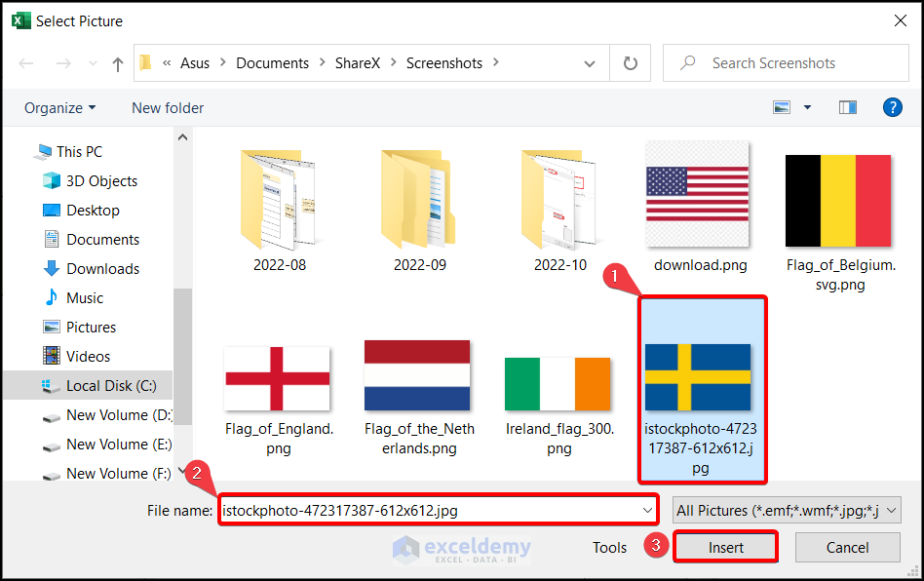Expand the chevron after Screenshots breadcrumb
Viewport: 924px width, 581px height.
pos(495,62)
